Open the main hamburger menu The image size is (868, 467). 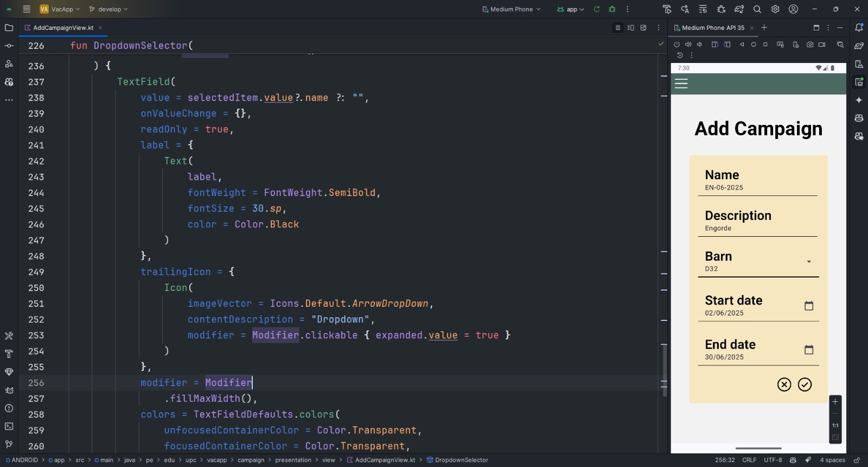coord(27,9)
